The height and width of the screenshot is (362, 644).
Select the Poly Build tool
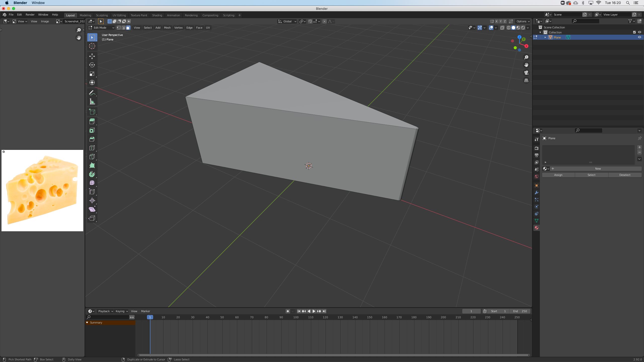[92, 166]
